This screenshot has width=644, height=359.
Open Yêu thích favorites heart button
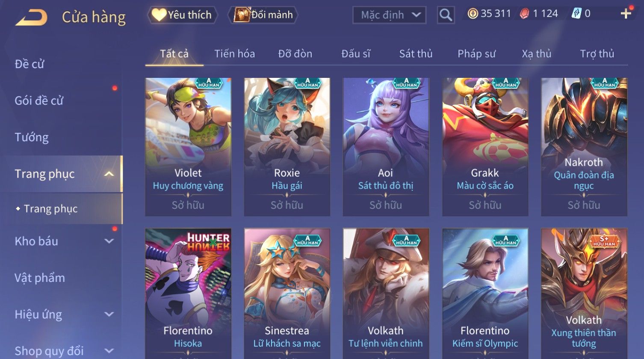tap(183, 15)
